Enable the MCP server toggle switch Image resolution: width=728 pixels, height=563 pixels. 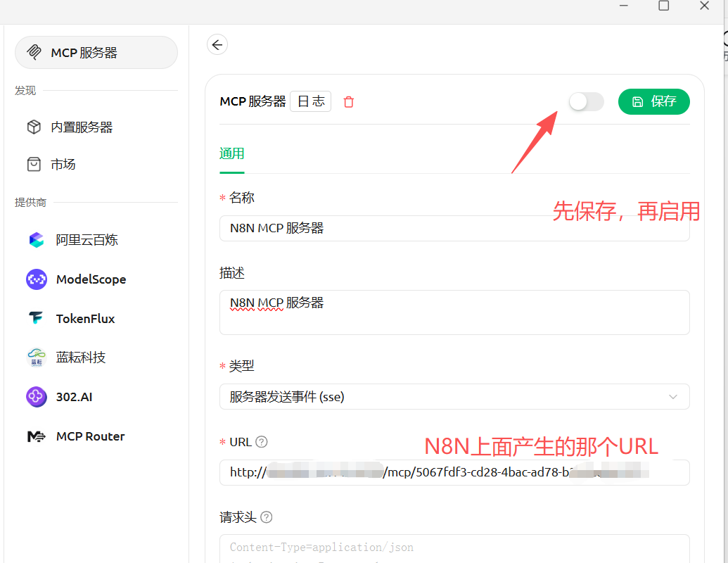(586, 101)
